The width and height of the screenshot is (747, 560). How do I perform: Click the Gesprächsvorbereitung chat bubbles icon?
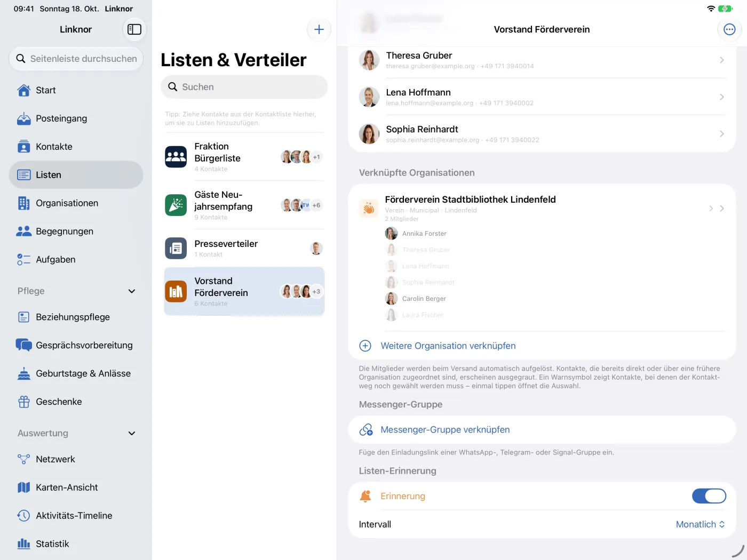point(24,345)
